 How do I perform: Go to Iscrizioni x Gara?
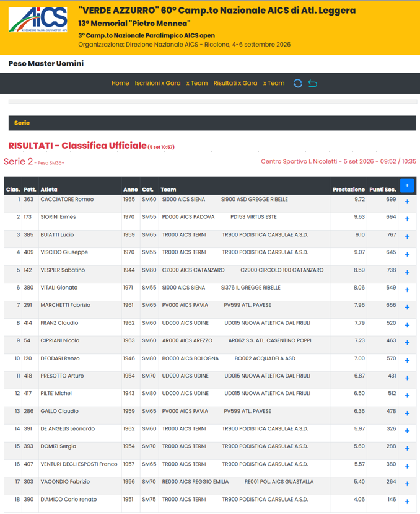pyautogui.click(x=157, y=83)
